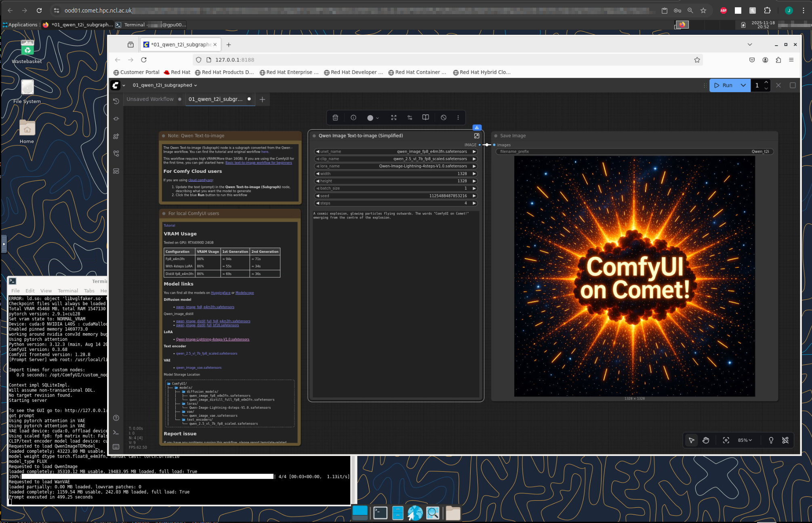Enter subgraph via the node's expand icon

point(476,136)
